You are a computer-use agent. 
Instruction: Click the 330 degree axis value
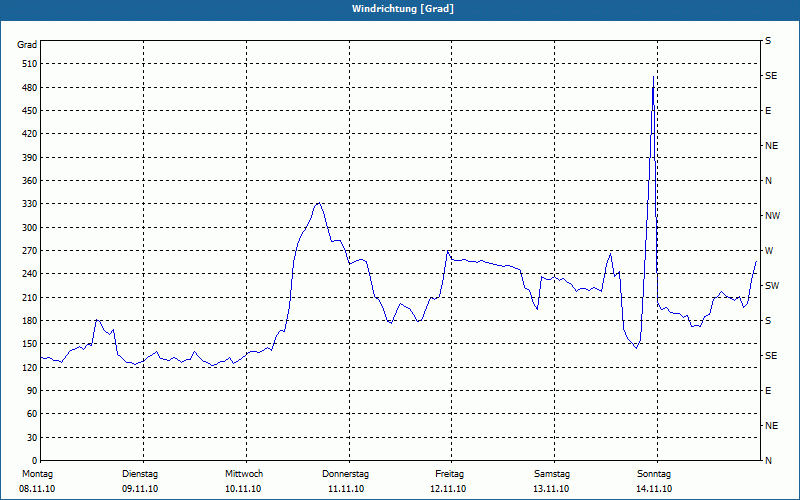[30, 204]
